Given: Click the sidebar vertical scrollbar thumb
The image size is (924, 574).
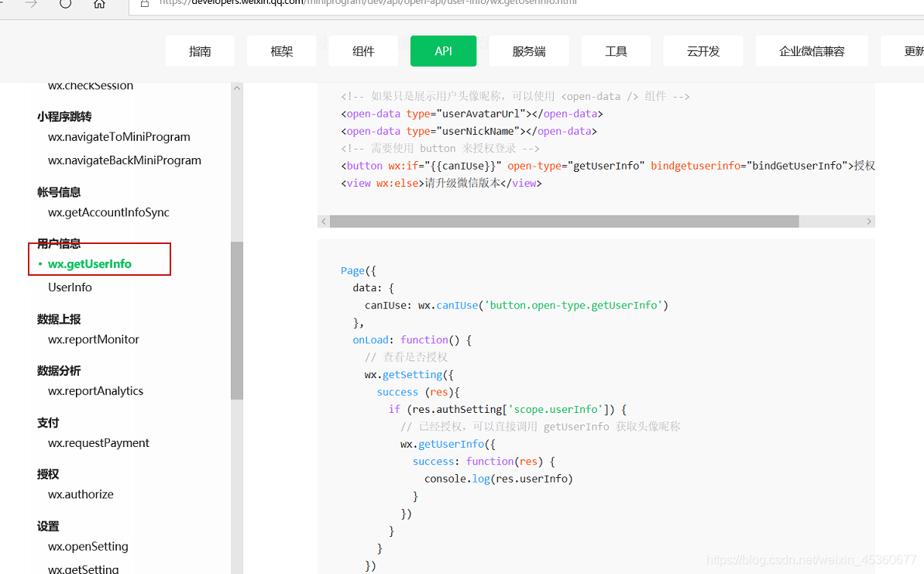Looking at the screenshot, I should tap(237, 321).
